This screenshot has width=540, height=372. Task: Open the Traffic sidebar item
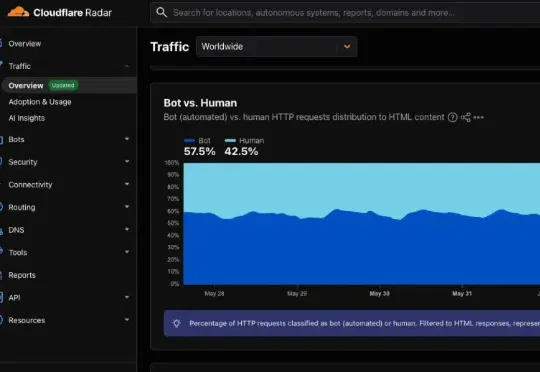click(x=19, y=66)
